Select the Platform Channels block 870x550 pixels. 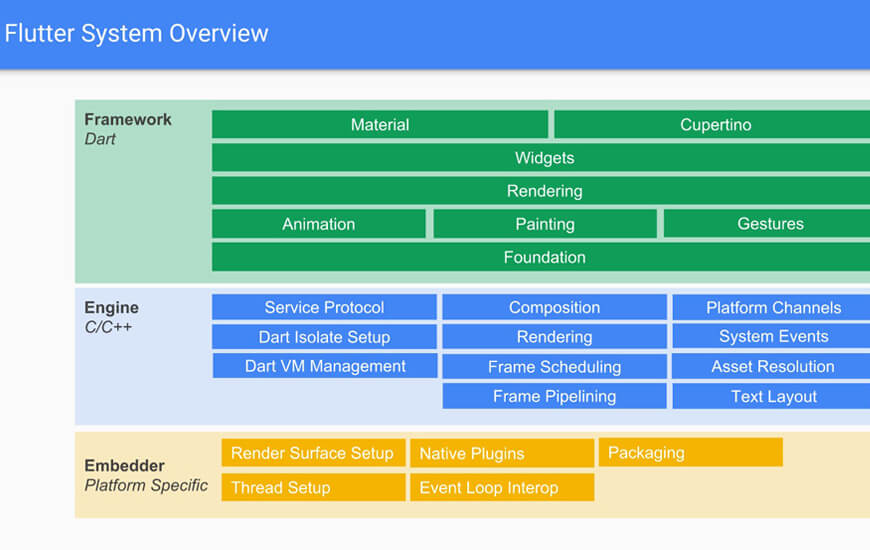[771, 307]
